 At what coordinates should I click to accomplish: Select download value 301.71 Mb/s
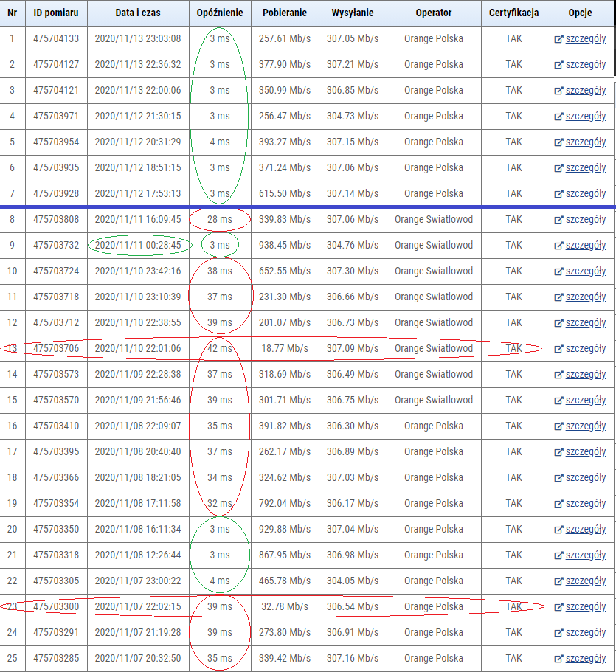285,401
